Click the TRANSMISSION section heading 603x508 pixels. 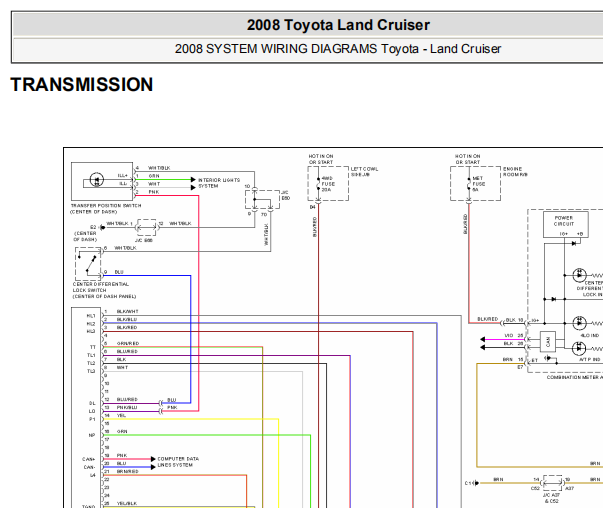tap(82, 85)
